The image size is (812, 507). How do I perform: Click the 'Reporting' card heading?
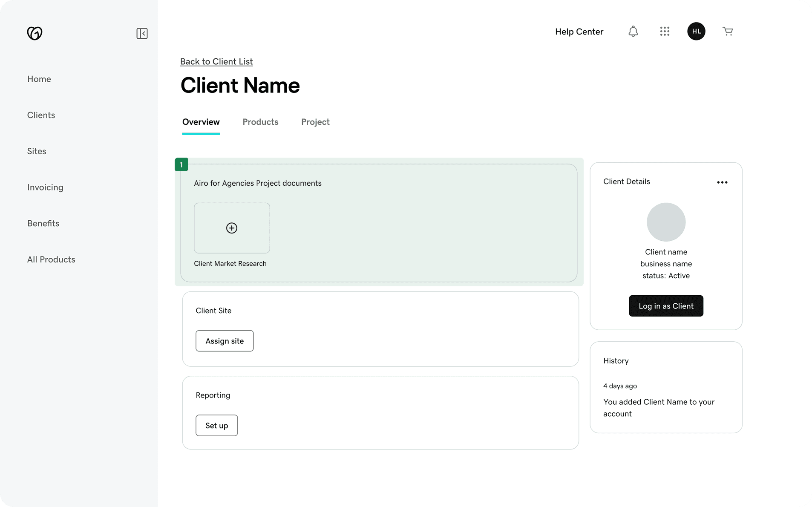click(213, 395)
